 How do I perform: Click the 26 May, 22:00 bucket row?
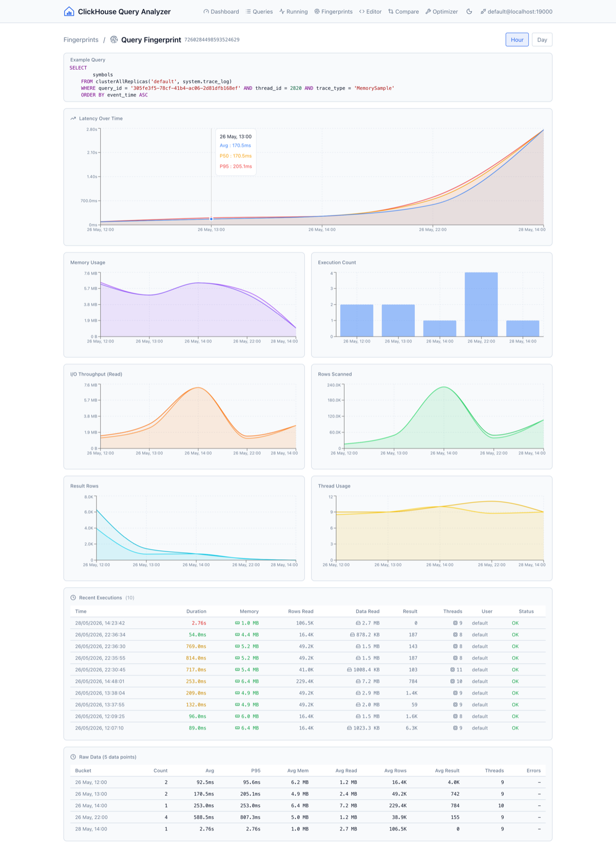point(308,818)
